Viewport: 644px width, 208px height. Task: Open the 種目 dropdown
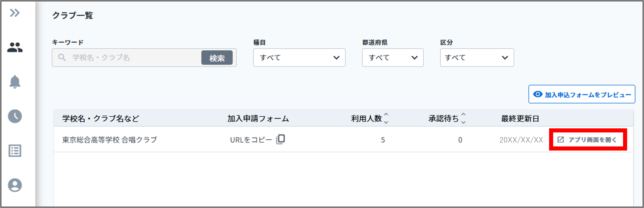299,57
